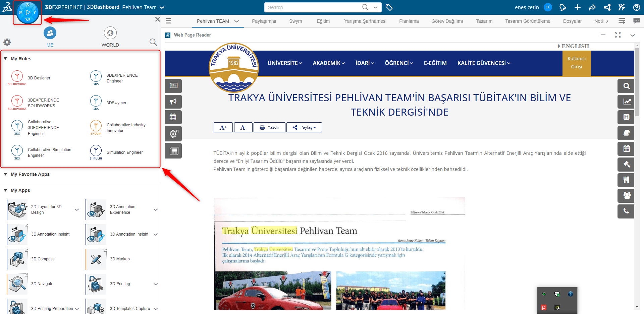This screenshot has height=314, width=644.
Task: Increase font size with A+ button
Action: tap(223, 127)
